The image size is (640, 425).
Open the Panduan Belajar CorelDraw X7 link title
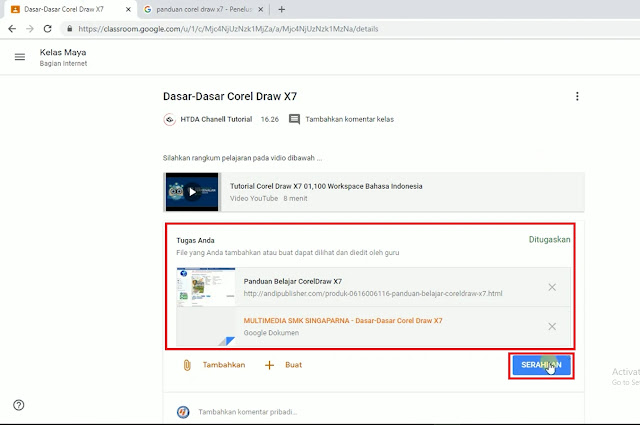tap(293, 281)
